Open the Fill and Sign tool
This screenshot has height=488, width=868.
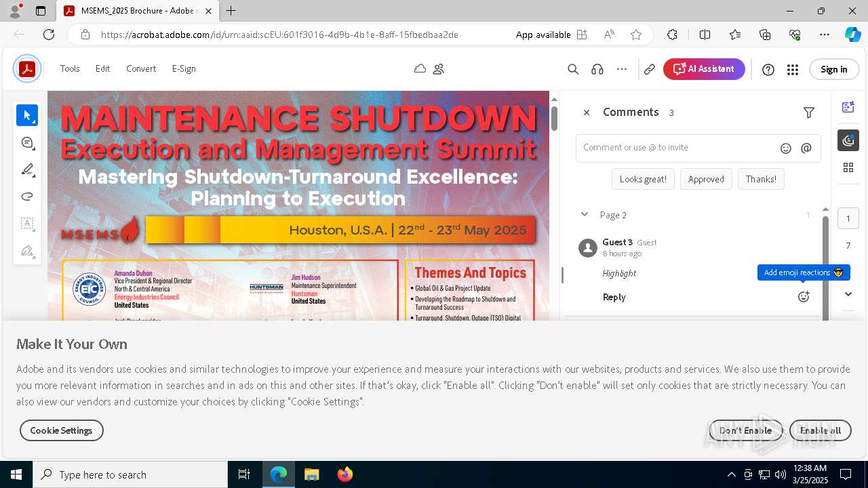pos(27,251)
